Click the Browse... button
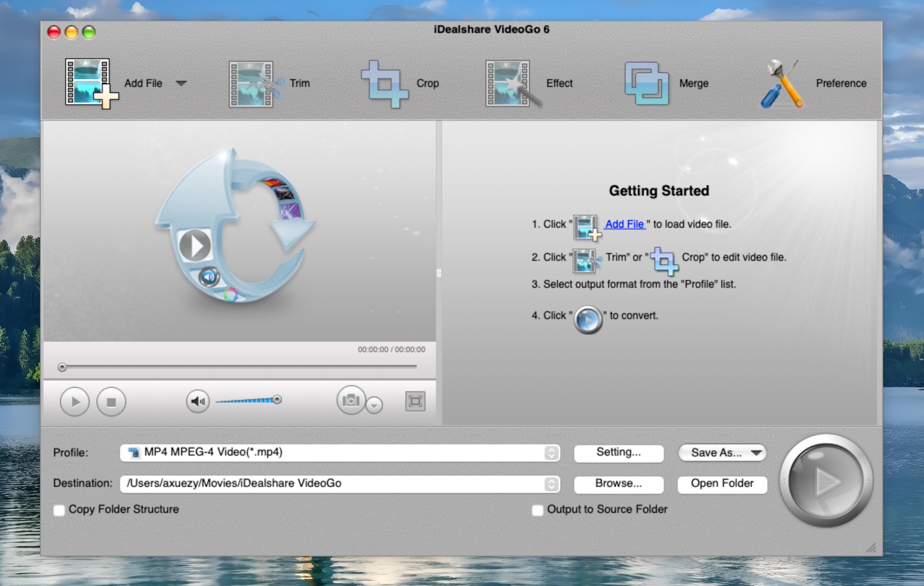The image size is (924, 586). pyautogui.click(x=619, y=484)
